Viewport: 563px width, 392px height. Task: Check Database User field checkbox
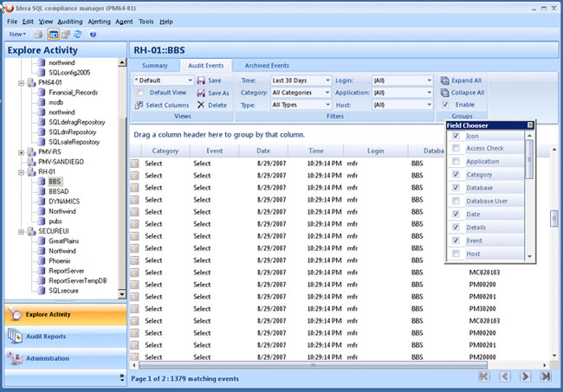456,201
